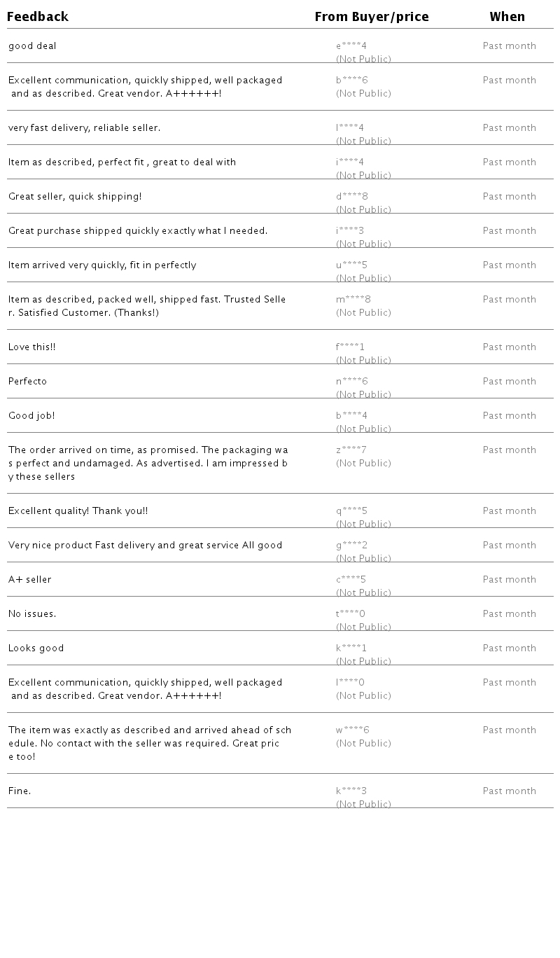Select buyer q****5 username
Viewport: 560px width, 958px height.
(351, 511)
